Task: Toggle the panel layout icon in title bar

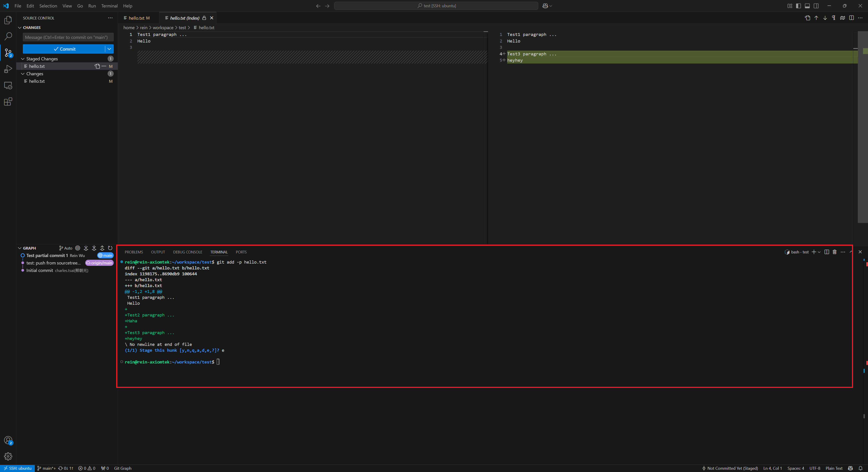Action: tap(807, 6)
